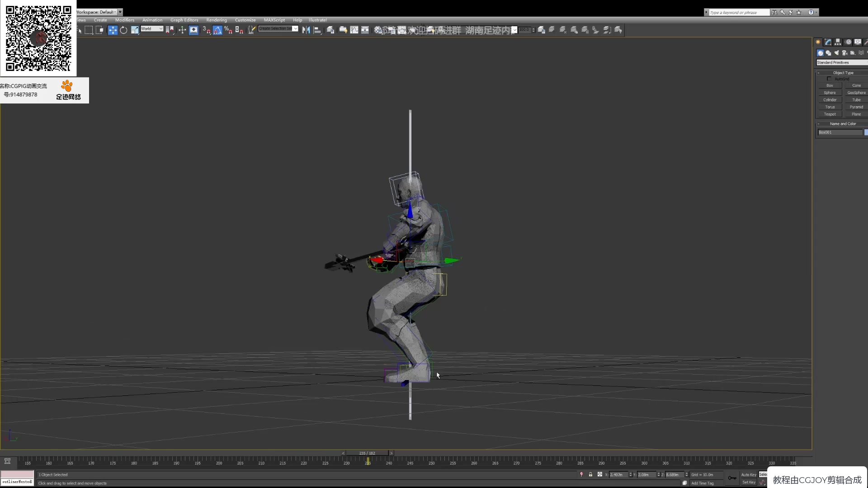Toggle Auto Key animation mode
The image size is (868, 488).
pyautogui.click(x=749, y=475)
